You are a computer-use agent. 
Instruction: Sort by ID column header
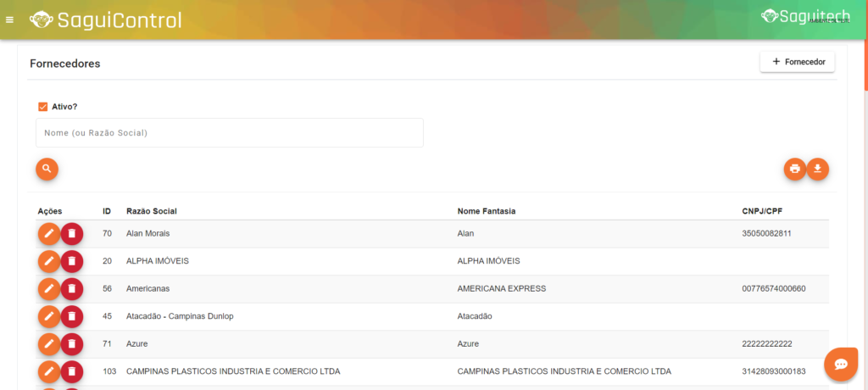[x=107, y=211]
